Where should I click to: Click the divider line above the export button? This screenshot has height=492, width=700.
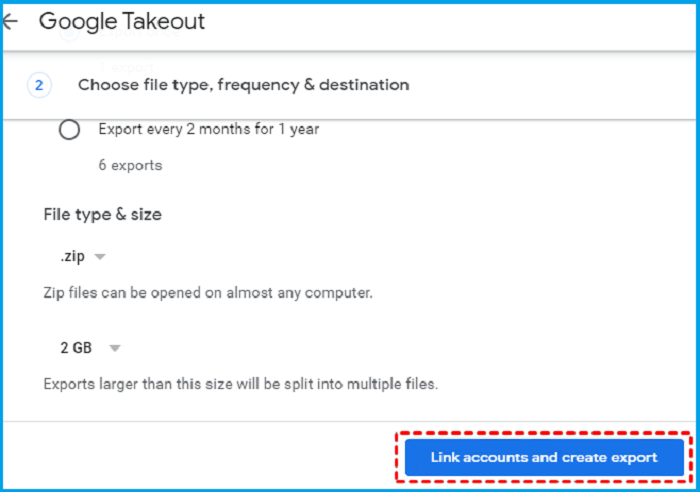(x=200, y=421)
